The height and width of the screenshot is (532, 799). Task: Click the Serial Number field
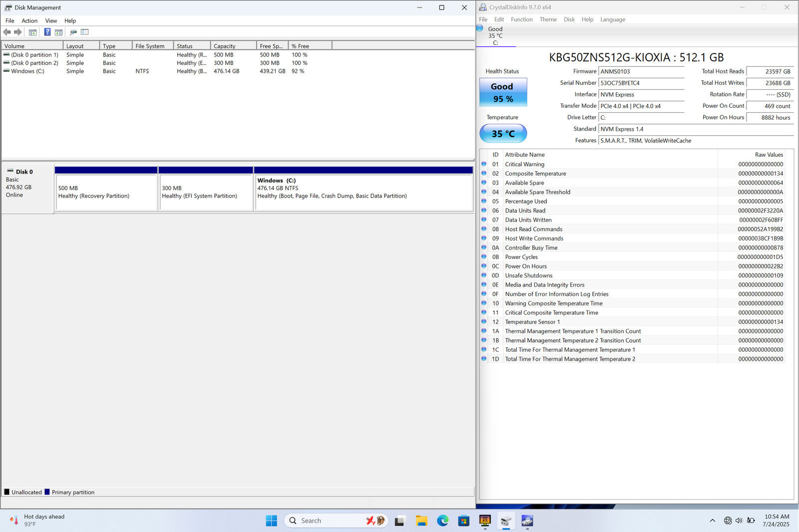641,83
